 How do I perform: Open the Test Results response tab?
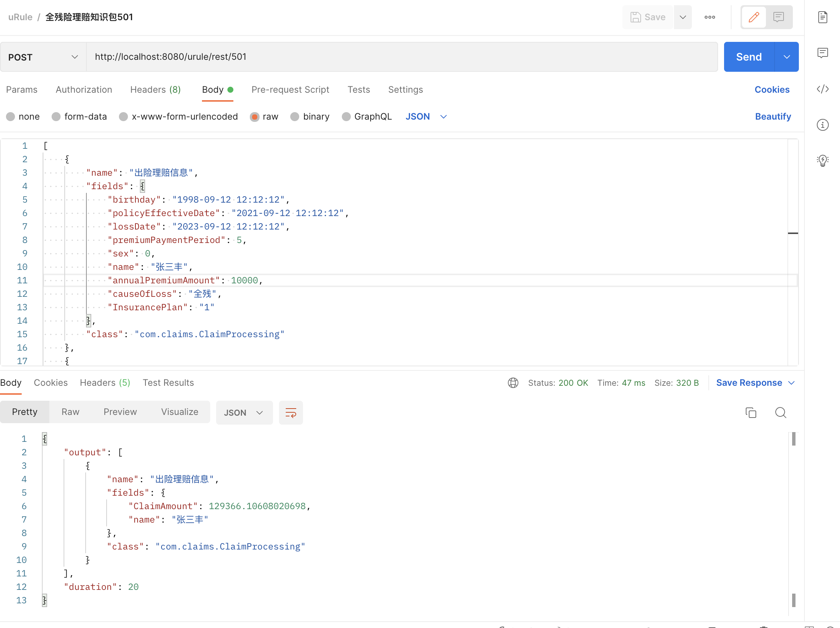[168, 382]
